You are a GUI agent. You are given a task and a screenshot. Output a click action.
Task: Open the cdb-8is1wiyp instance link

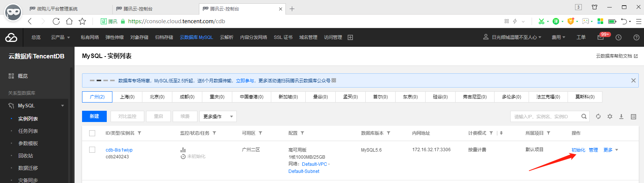tap(119, 150)
